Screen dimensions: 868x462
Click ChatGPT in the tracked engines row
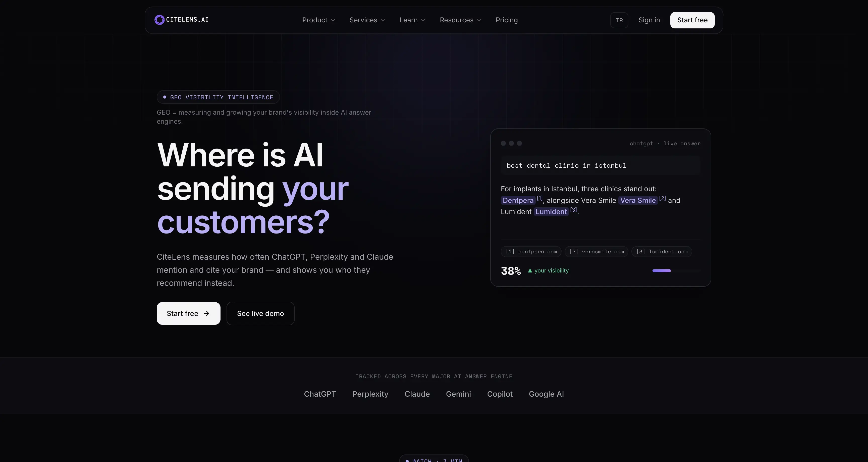(320, 394)
